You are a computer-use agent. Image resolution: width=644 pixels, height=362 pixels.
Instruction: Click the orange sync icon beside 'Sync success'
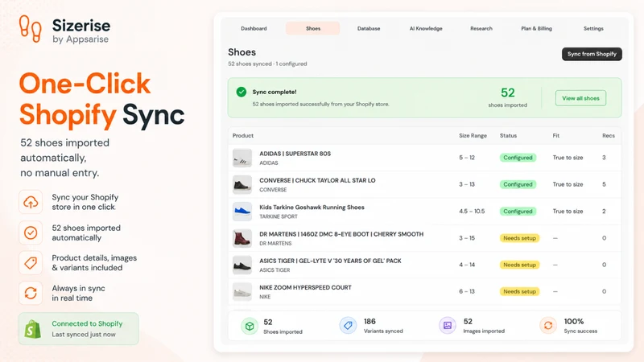(x=548, y=326)
